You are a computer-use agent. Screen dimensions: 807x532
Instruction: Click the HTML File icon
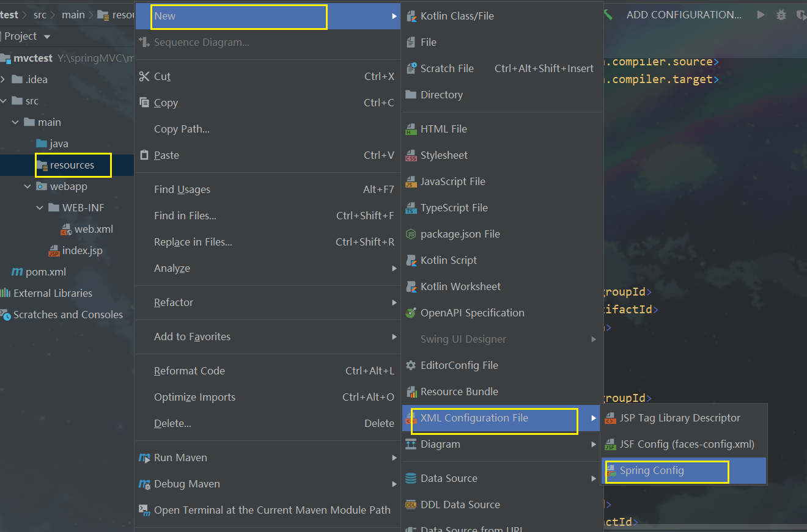(411, 129)
